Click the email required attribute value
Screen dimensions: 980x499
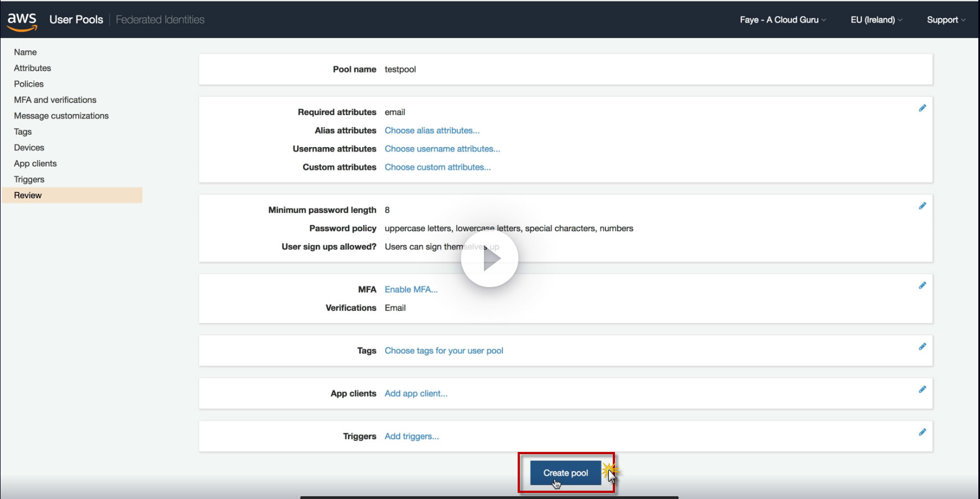395,112
